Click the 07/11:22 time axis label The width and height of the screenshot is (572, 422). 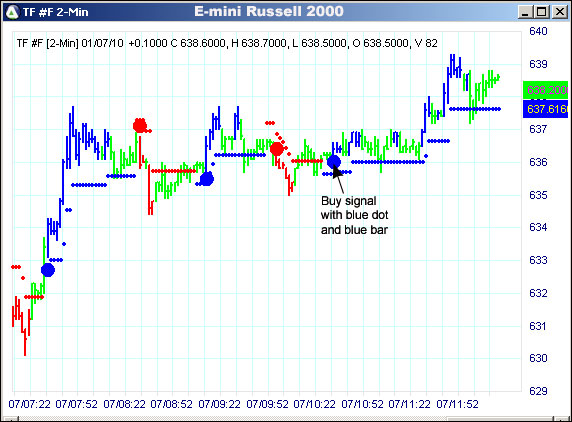409,404
